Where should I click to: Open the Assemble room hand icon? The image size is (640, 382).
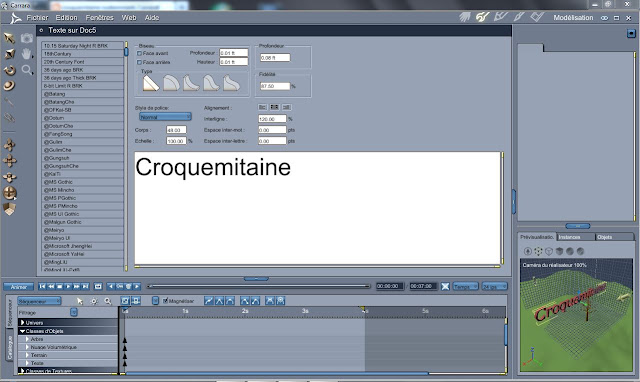click(464, 17)
